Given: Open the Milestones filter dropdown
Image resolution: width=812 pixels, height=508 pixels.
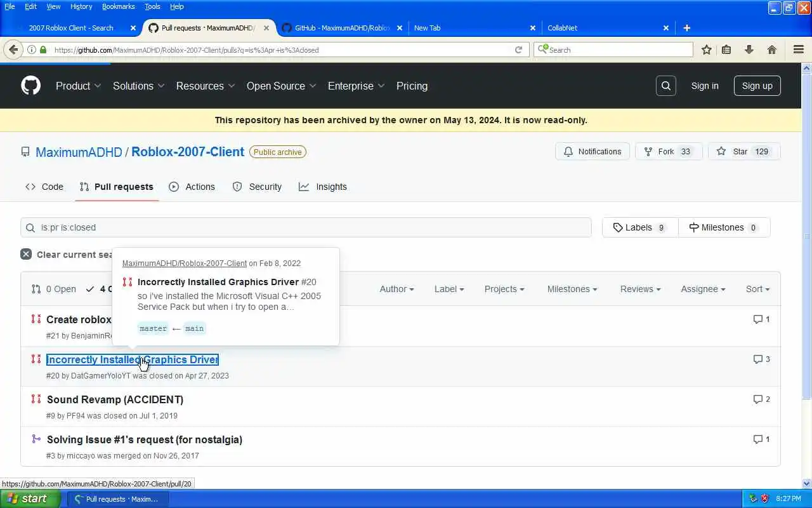Looking at the screenshot, I should (x=572, y=289).
